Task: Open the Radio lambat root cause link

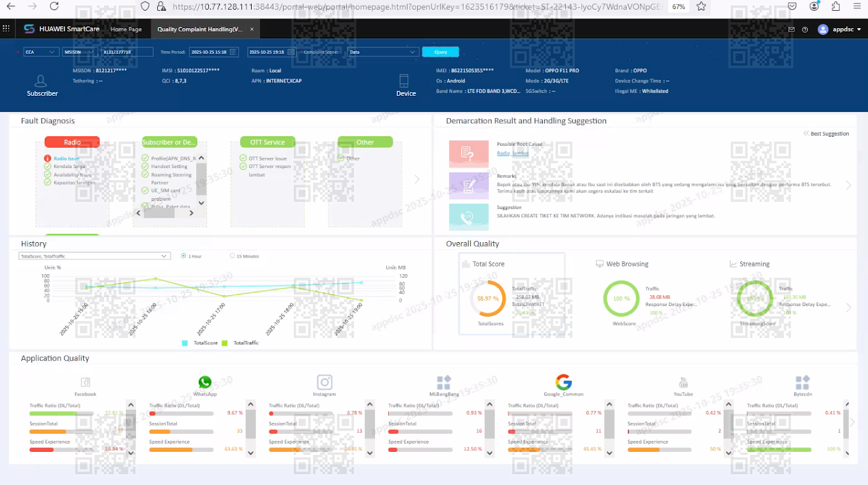Action: tap(513, 153)
